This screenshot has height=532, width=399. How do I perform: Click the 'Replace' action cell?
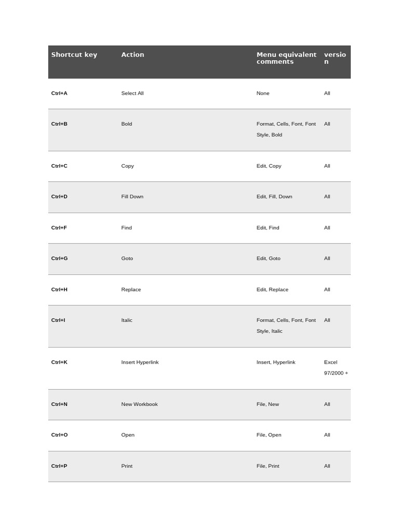coord(131,290)
